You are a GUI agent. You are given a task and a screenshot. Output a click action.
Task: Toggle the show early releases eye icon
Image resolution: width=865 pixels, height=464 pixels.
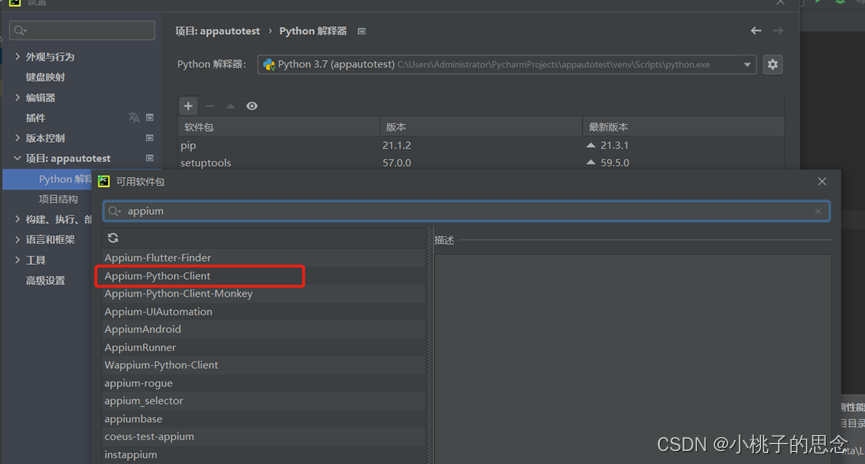pyautogui.click(x=252, y=106)
